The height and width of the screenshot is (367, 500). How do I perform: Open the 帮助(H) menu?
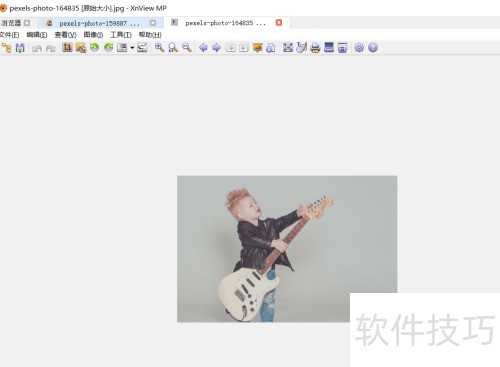(x=150, y=35)
